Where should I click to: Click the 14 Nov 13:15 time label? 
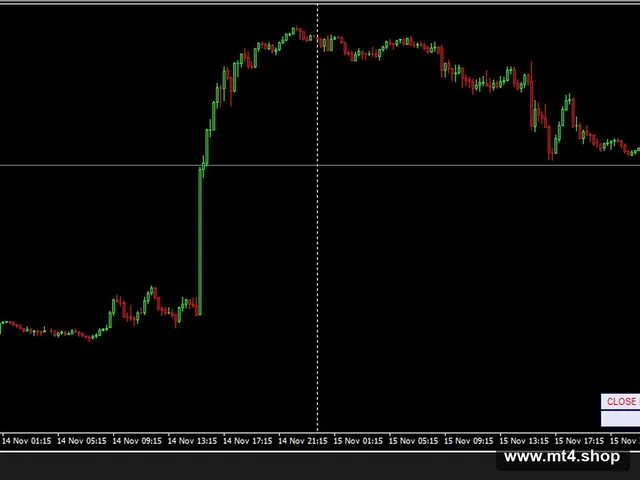coord(192,441)
